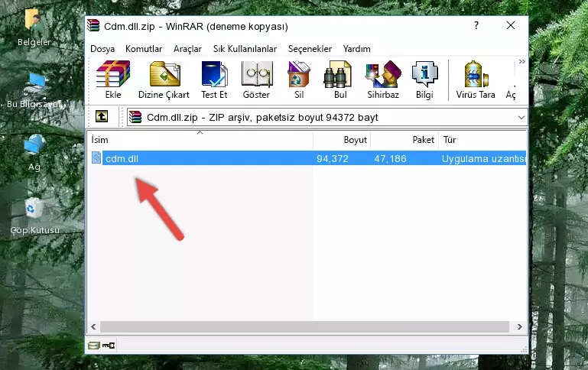
Task: Click the horizontal scrollbar thumb
Action: click(304, 326)
